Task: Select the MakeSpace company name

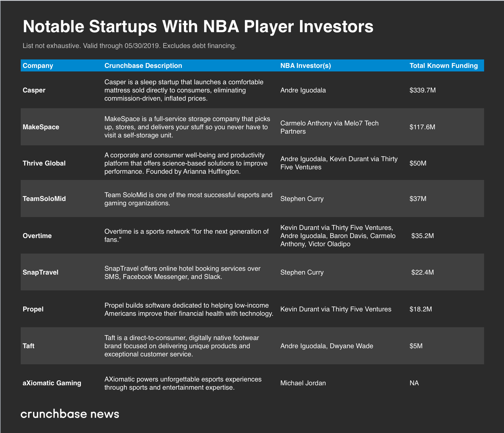Action: (x=41, y=127)
